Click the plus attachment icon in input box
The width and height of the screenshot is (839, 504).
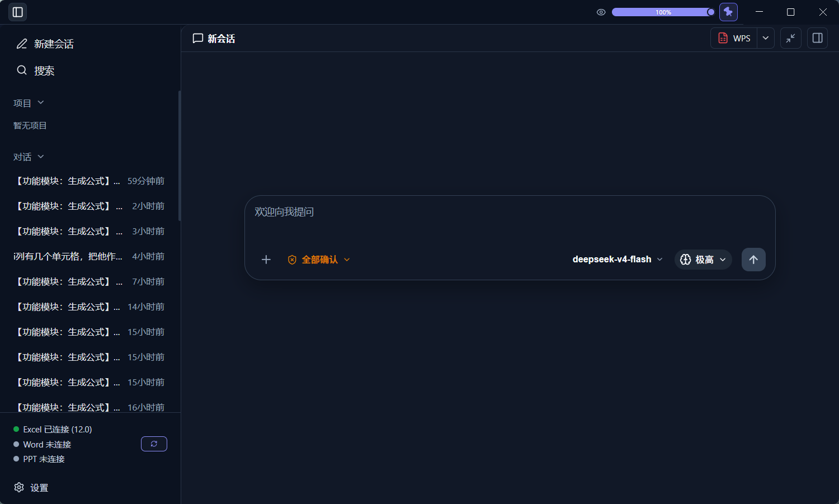click(x=266, y=260)
